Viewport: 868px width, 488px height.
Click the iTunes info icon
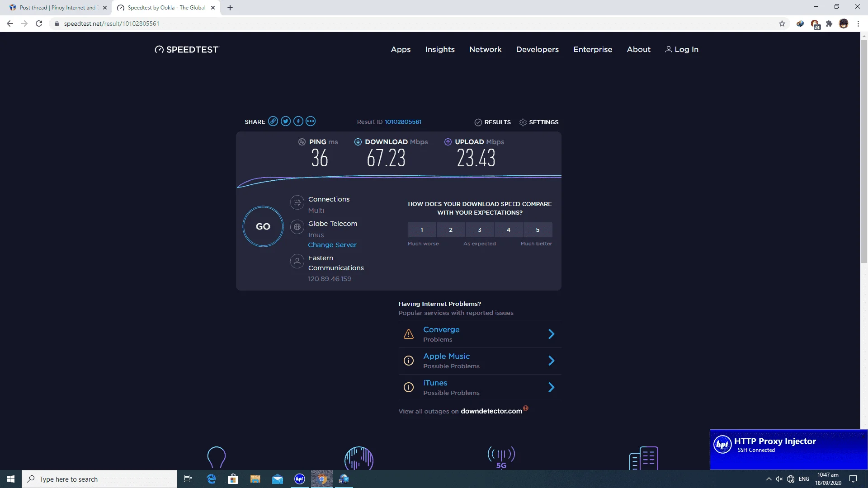click(409, 387)
